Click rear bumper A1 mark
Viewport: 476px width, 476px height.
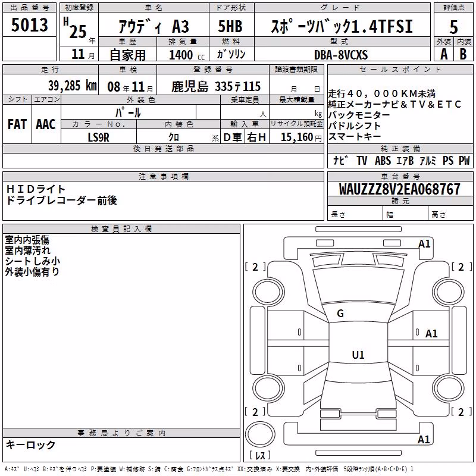click(x=424, y=439)
